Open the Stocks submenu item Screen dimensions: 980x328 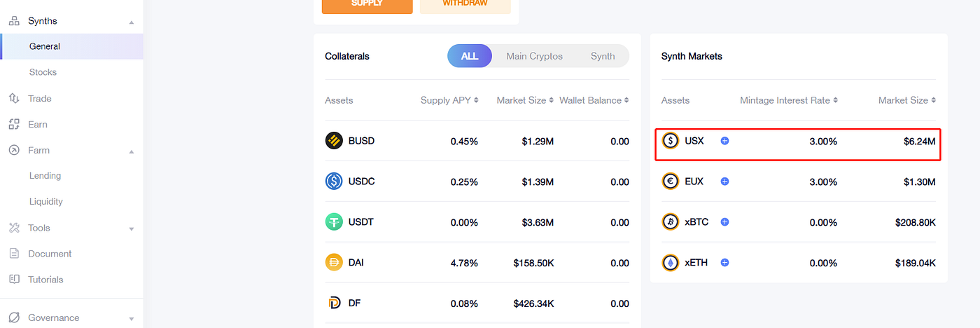coord(43,72)
